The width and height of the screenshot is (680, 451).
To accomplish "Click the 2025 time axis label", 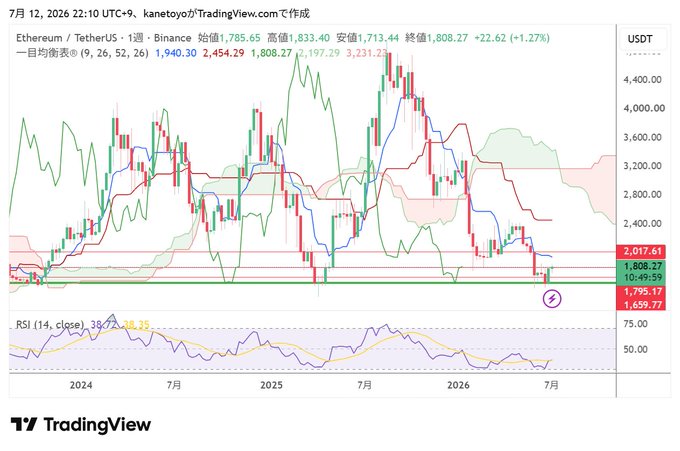I will 271,385.
